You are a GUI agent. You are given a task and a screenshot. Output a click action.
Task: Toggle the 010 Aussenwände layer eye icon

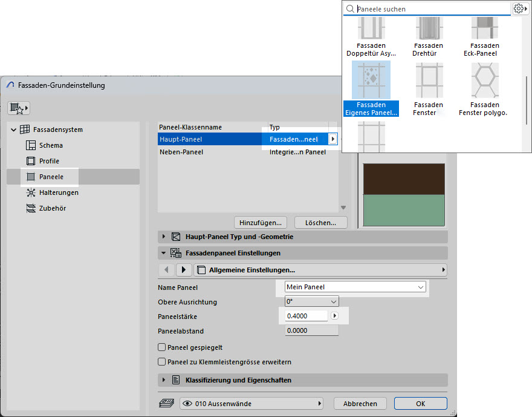point(187,404)
